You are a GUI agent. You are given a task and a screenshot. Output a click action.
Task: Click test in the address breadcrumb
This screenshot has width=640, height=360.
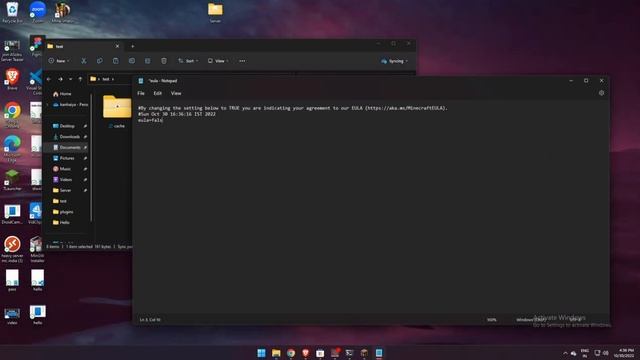[106, 79]
